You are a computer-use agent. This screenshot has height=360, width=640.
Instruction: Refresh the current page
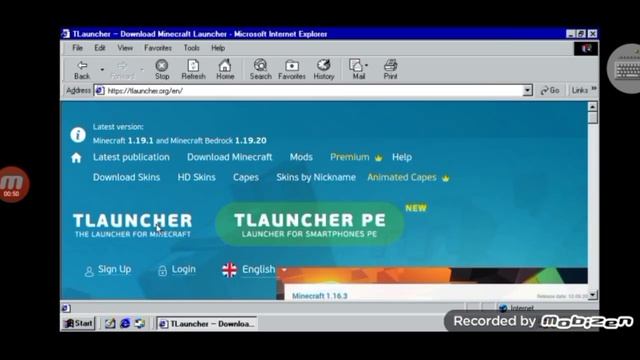pos(193,69)
